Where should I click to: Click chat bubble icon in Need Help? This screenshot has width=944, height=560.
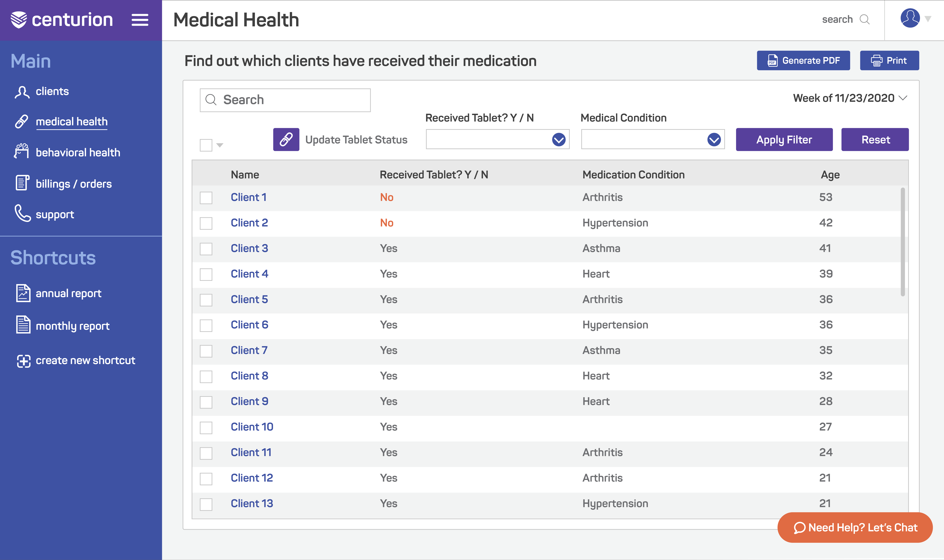[799, 528]
